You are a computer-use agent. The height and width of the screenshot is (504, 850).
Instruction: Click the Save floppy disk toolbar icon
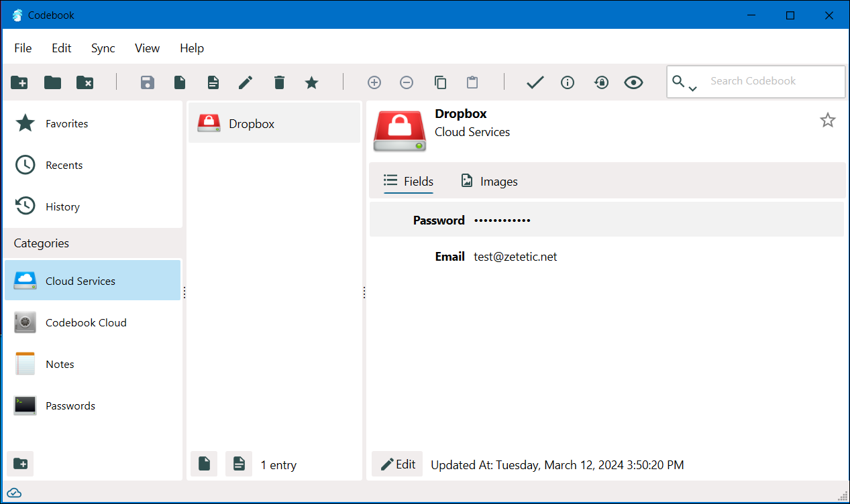(x=148, y=82)
